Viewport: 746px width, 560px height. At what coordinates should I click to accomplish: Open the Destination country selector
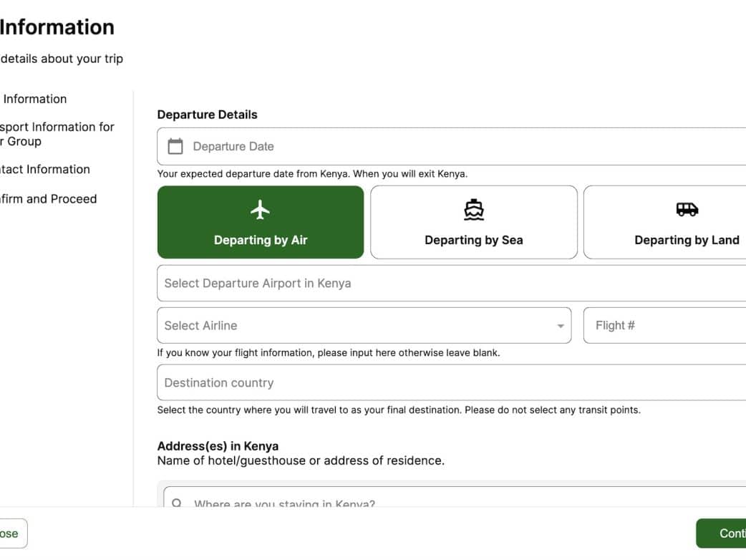tap(451, 383)
